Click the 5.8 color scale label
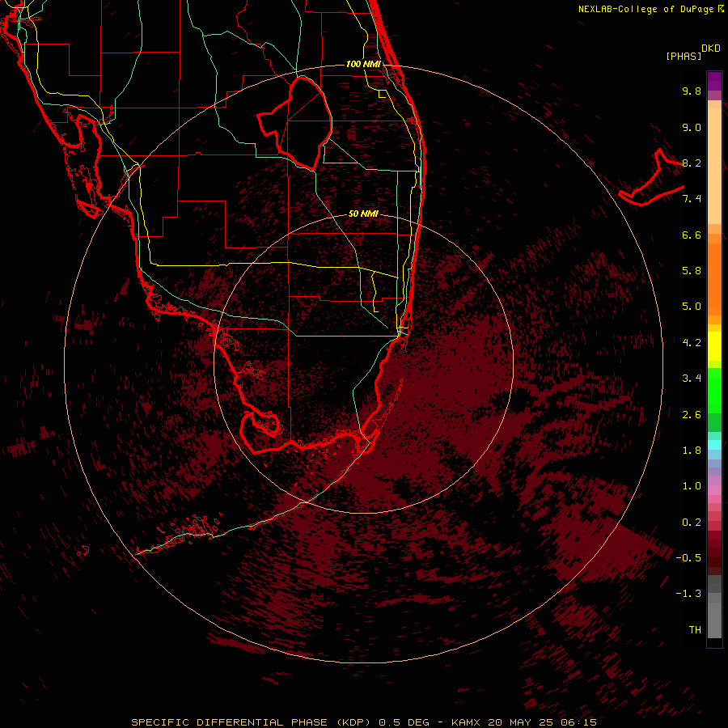728x728 pixels. point(692,271)
